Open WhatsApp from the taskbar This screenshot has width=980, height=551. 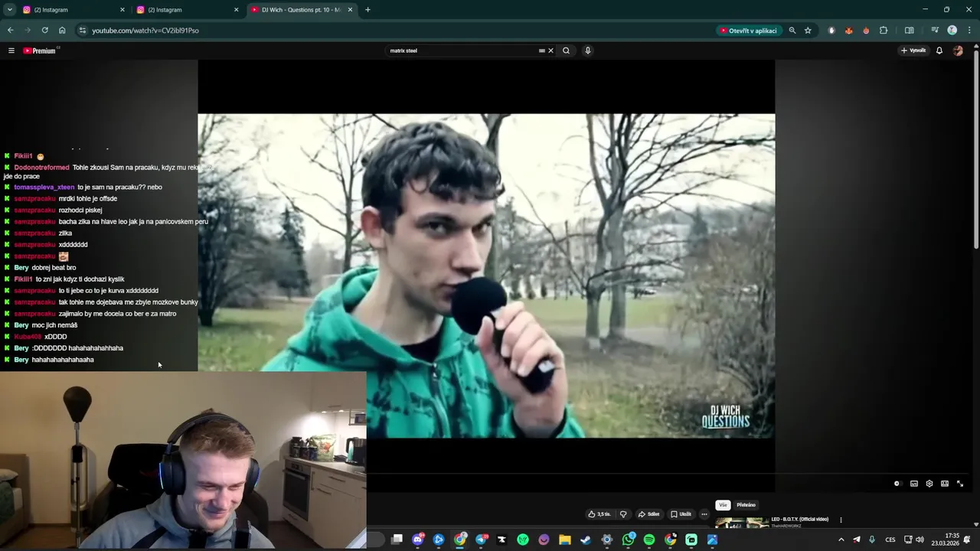[x=629, y=540]
